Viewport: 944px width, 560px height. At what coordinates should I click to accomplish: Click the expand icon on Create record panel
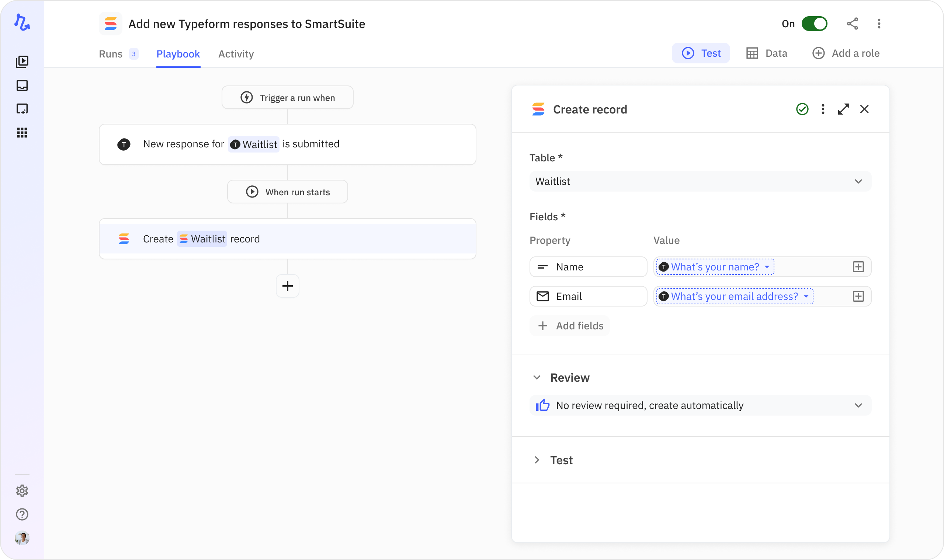843,109
